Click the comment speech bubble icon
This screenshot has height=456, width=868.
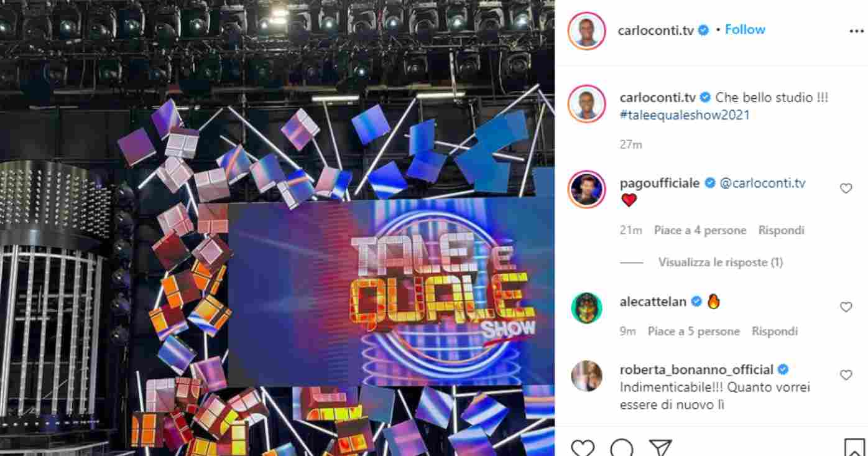pyautogui.click(x=622, y=447)
